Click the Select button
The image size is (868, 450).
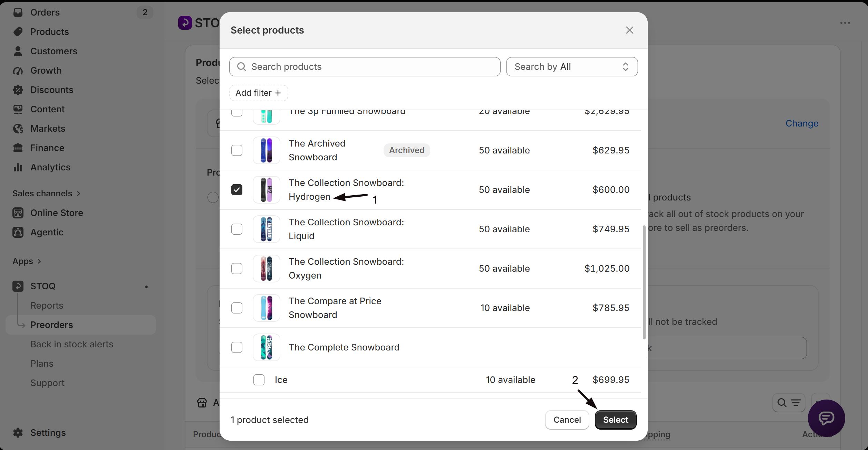pos(616,420)
